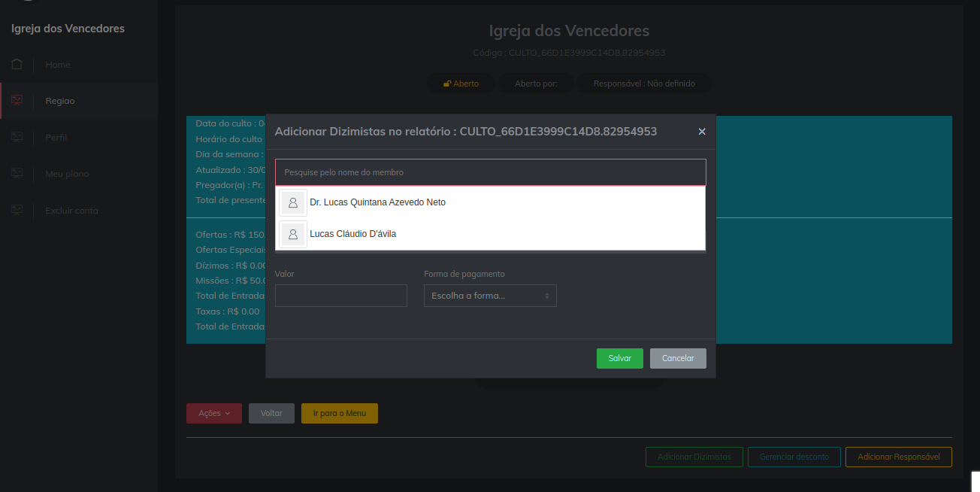Viewport: 980px width, 492px height.
Task: Click the Regiao monitor icon in sidebar
Action: 17,100
